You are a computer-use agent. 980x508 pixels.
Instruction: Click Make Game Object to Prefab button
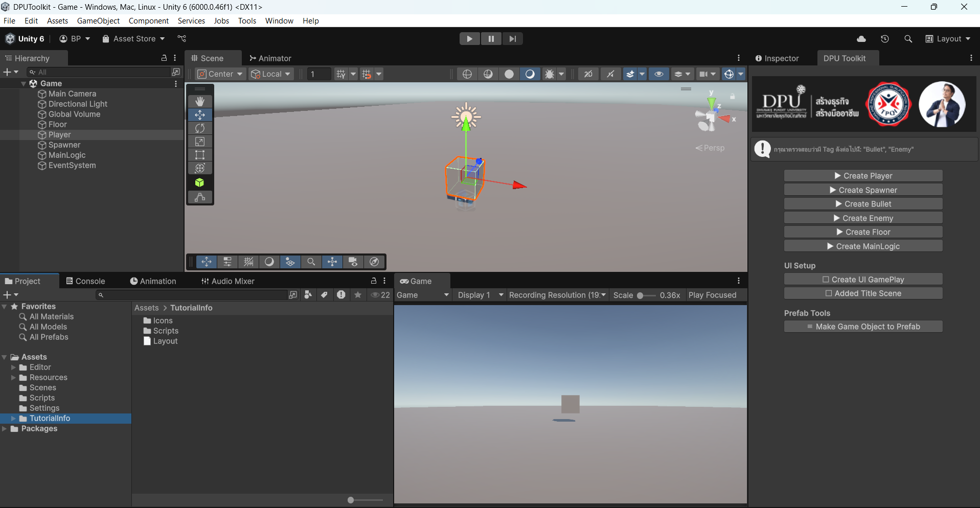pyautogui.click(x=863, y=327)
